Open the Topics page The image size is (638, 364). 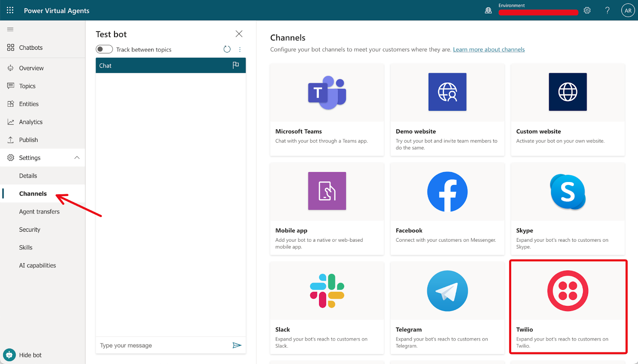pyautogui.click(x=42, y=86)
